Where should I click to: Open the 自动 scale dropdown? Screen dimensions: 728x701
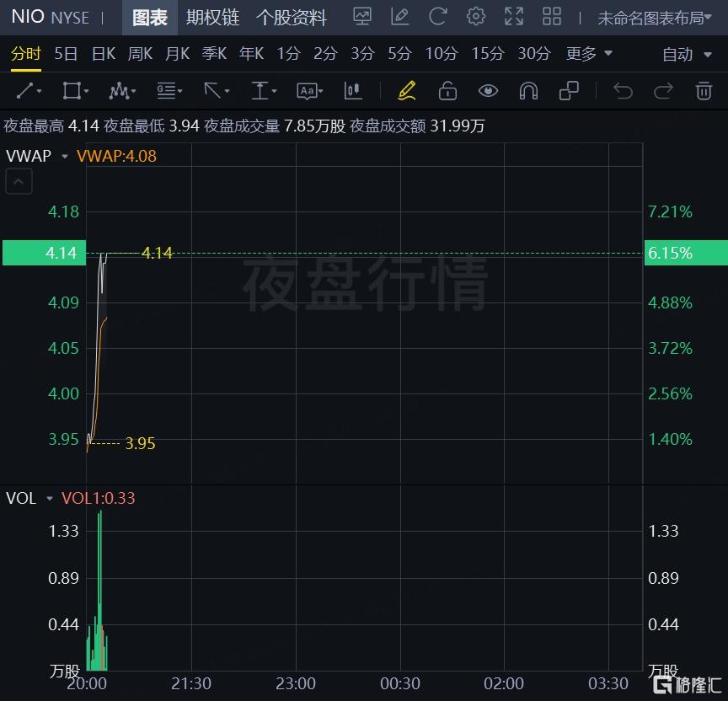click(x=687, y=54)
